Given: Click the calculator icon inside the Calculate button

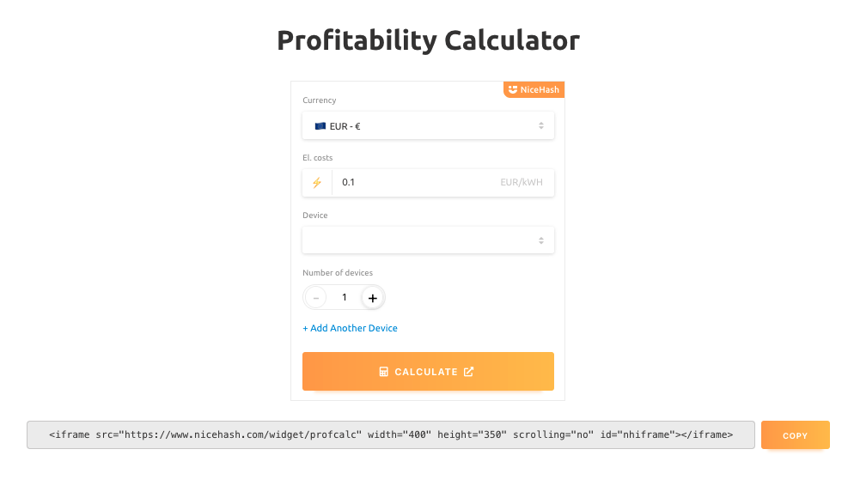Looking at the screenshot, I should (384, 371).
